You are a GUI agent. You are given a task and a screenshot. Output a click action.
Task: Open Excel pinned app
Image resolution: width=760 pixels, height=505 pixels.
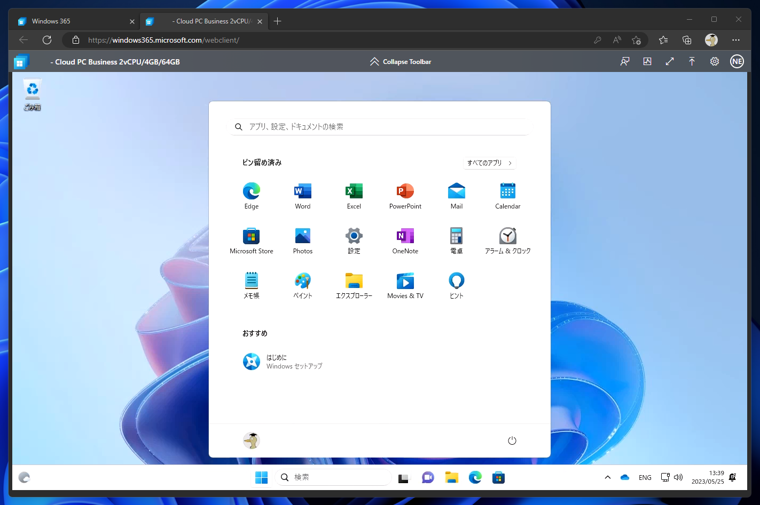(x=354, y=195)
